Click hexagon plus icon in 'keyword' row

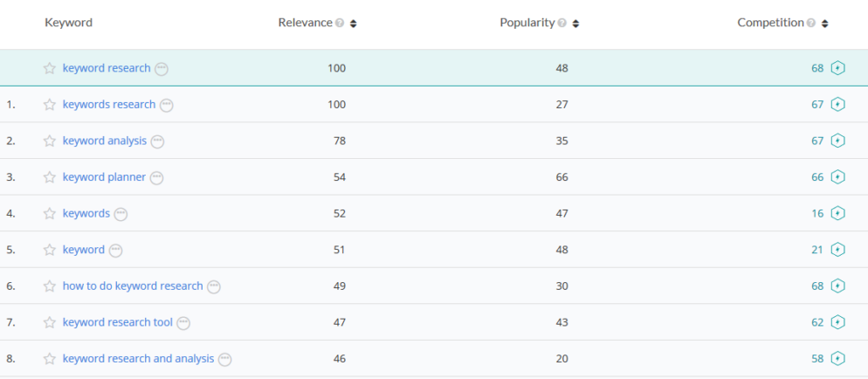point(837,250)
